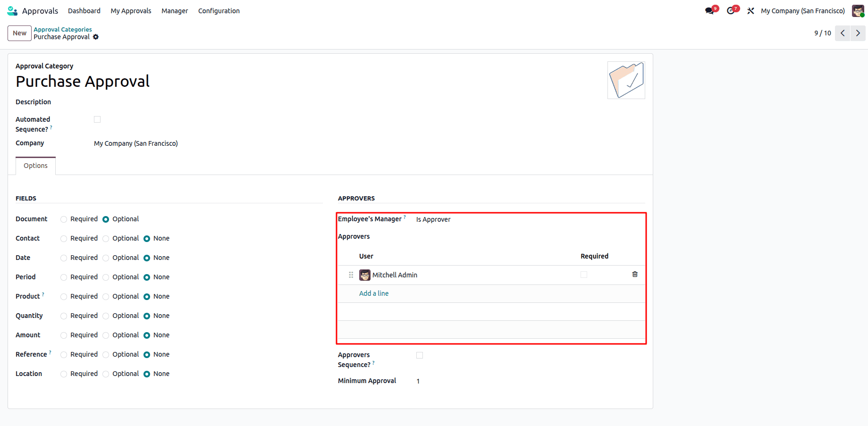Open the Configuration menu
This screenshot has width=868, height=426.
tap(219, 11)
